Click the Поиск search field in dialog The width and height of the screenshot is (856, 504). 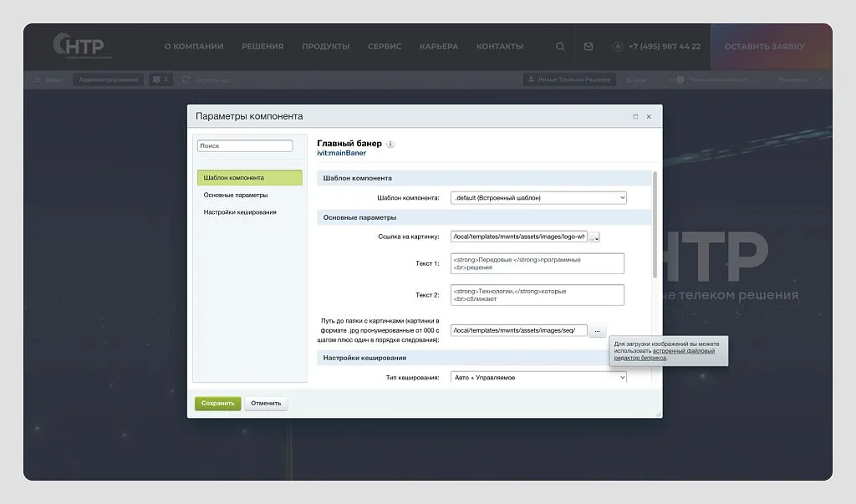245,146
